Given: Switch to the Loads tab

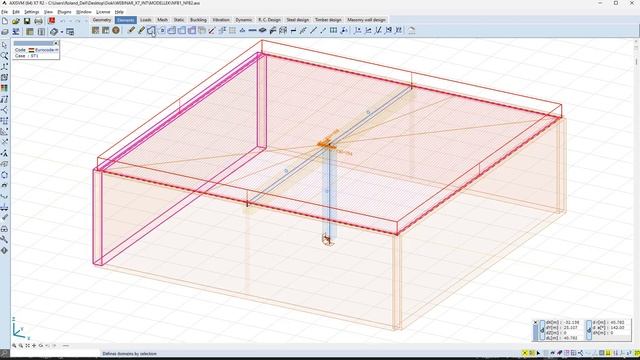Looking at the screenshot, I should tap(146, 20).
